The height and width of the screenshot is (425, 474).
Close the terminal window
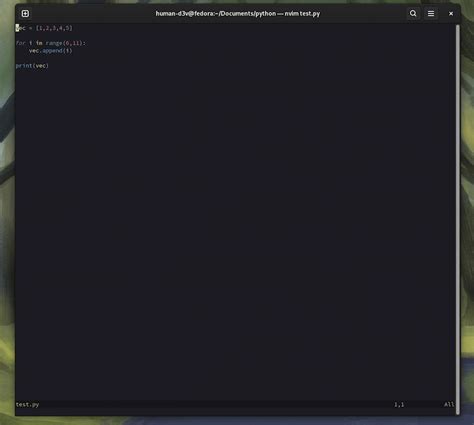pyautogui.click(x=451, y=14)
